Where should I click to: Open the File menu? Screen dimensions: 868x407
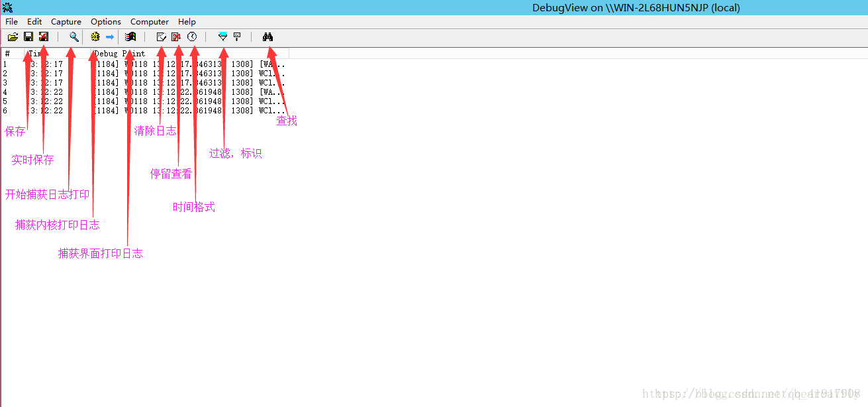pyautogui.click(x=12, y=22)
